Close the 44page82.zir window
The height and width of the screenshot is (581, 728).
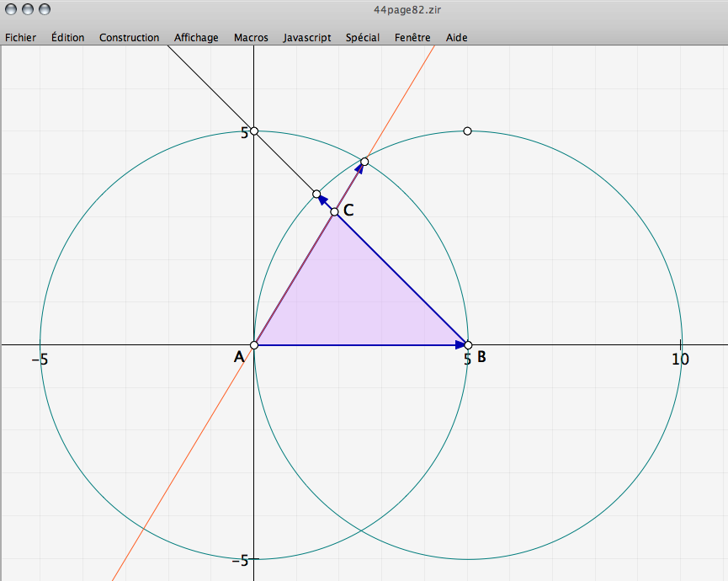(11, 9)
